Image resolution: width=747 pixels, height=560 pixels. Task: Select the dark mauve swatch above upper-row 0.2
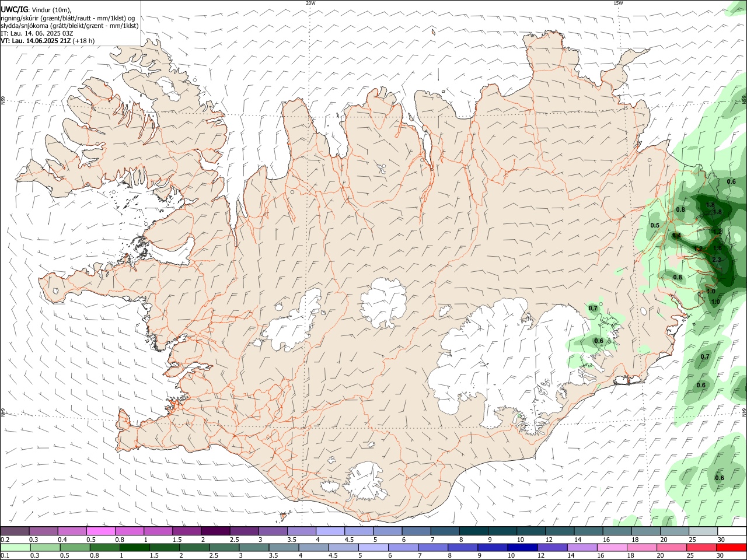(x=15, y=531)
